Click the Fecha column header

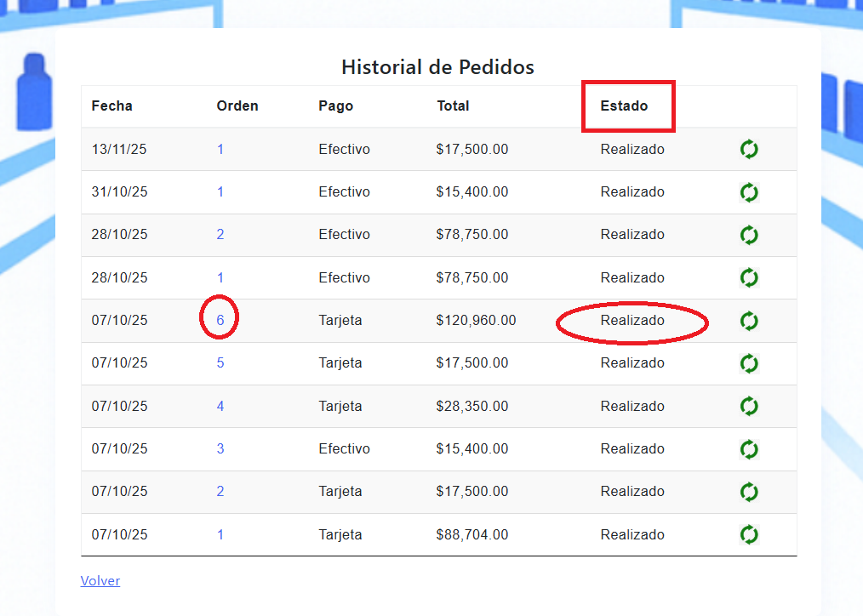coord(112,106)
